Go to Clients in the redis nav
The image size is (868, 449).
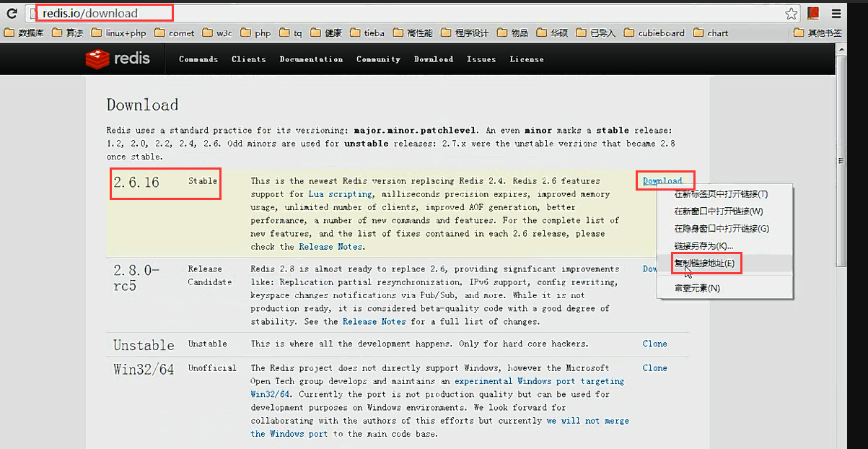[249, 59]
